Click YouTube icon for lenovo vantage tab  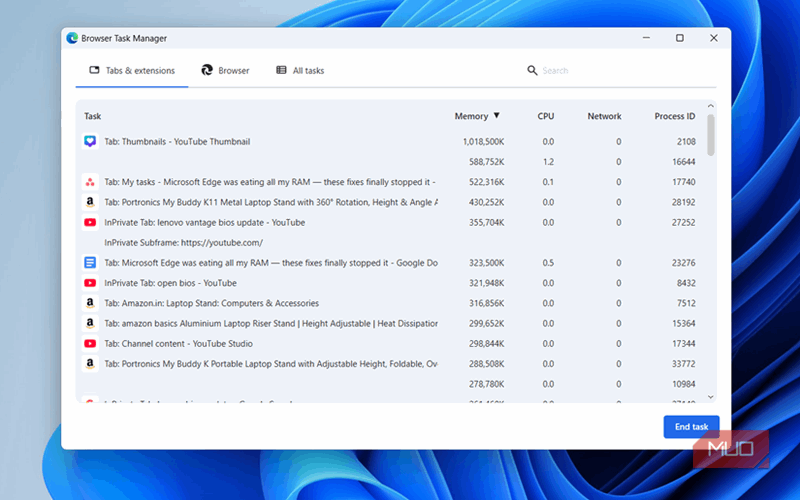tap(90, 222)
